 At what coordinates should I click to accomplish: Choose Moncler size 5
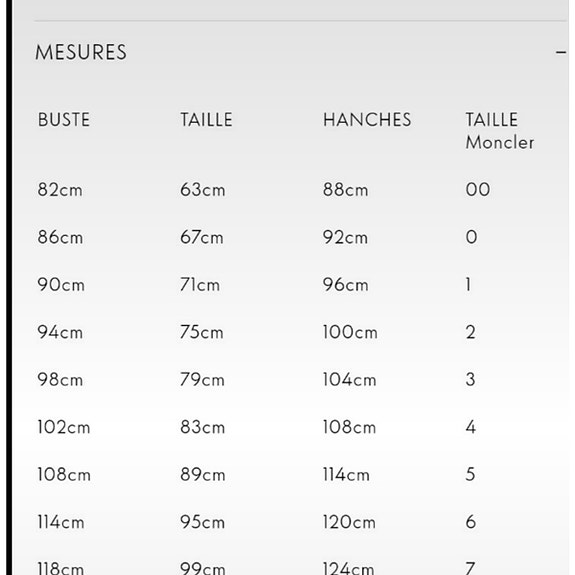pos(470,475)
